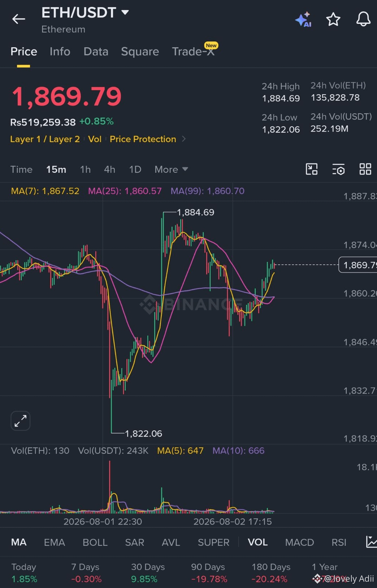Select the Time chart interval
Viewport: 377px width, 588px height.
click(21, 169)
